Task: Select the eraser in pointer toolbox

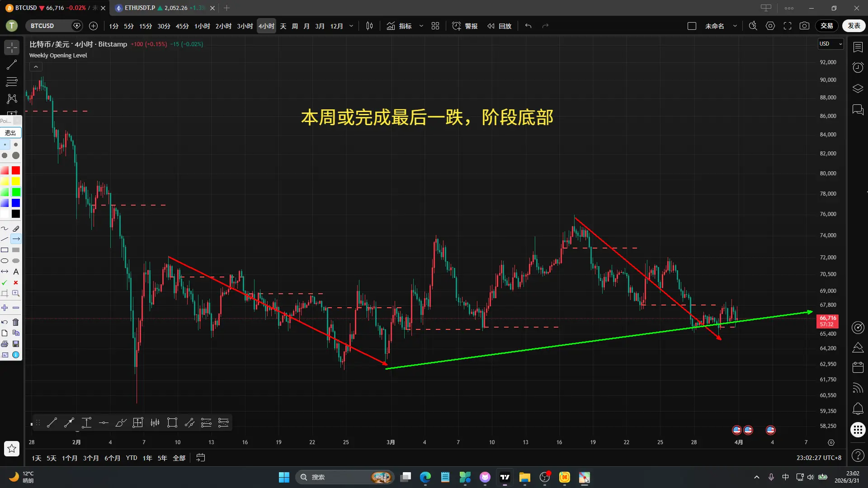Action: click(16, 229)
